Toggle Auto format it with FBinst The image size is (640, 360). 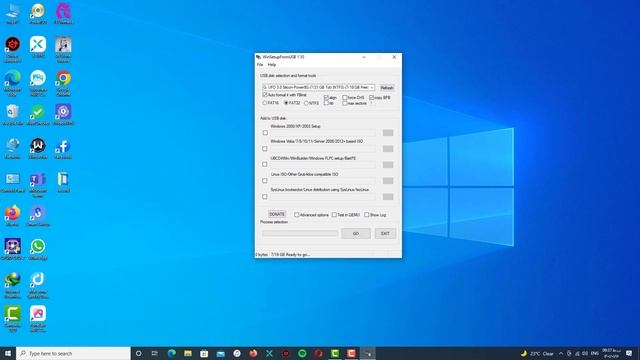(284, 95)
